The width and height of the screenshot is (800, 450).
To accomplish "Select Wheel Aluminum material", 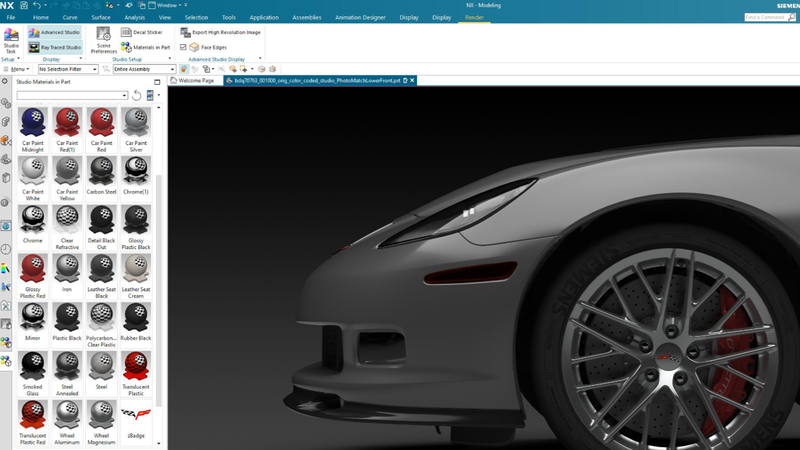I will 67,422.
